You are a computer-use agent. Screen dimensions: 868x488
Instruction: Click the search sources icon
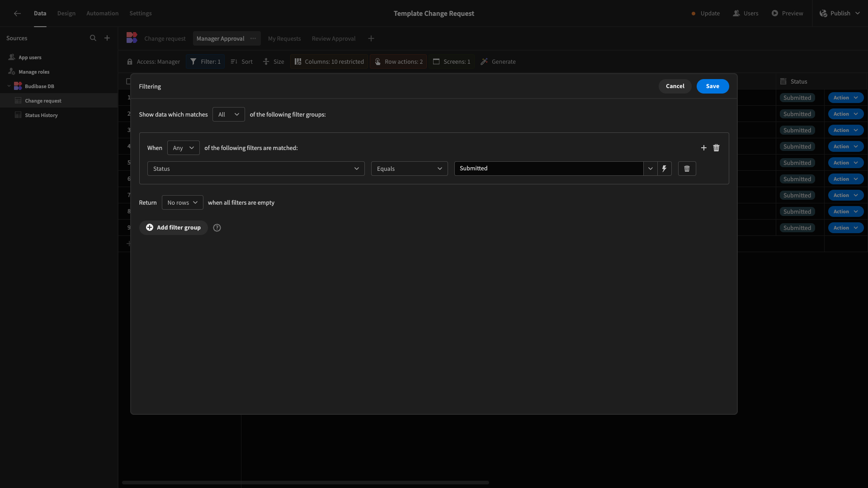pyautogui.click(x=93, y=38)
